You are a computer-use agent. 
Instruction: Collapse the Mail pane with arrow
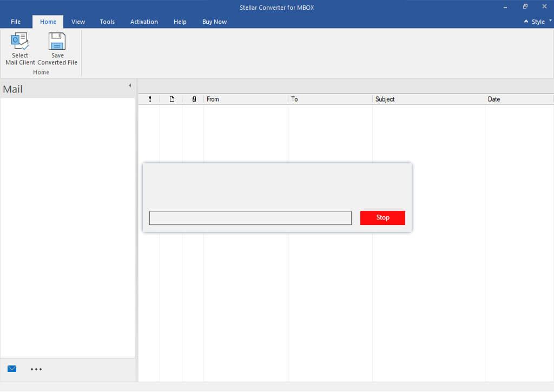click(130, 85)
